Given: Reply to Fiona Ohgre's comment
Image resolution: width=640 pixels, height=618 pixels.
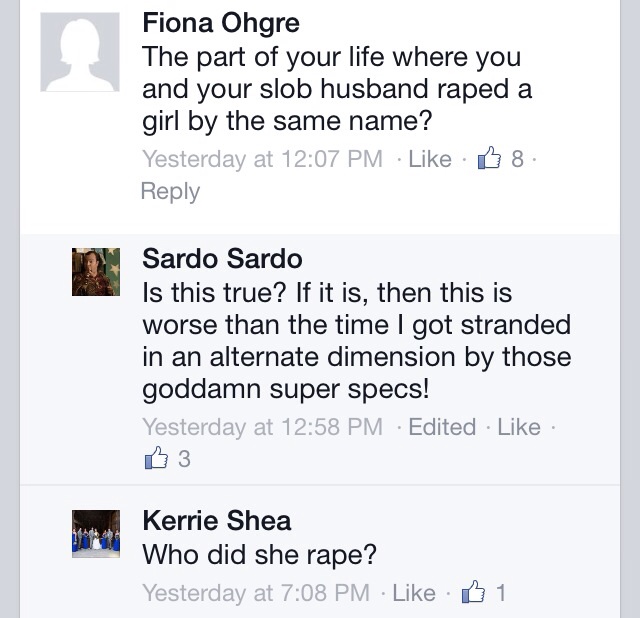Looking at the screenshot, I should tap(170, 191).
